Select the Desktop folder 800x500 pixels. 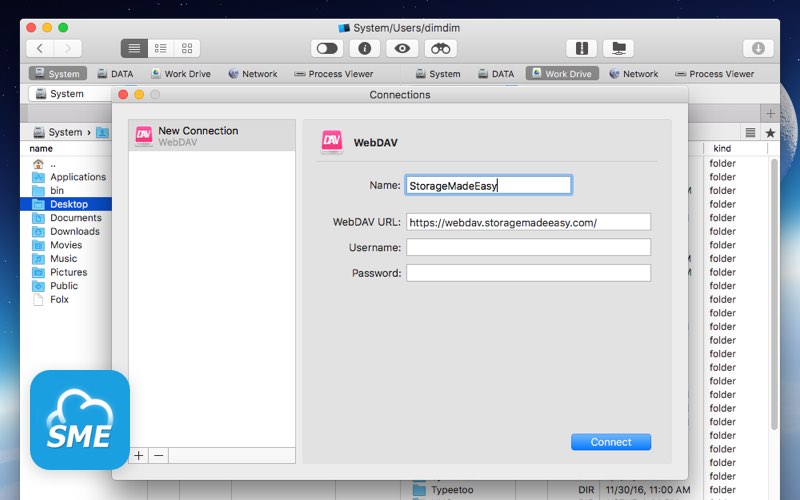click(x=66, y=204)
